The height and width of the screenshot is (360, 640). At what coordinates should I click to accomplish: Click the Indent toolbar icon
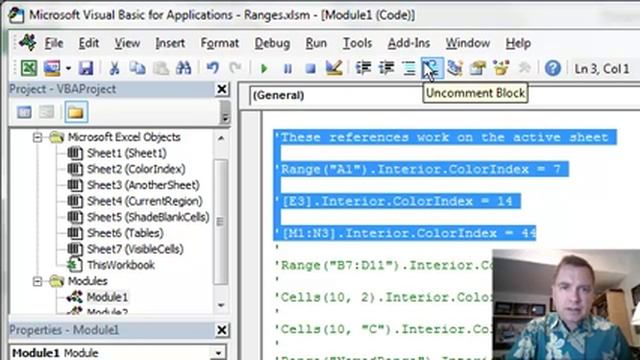363,68
